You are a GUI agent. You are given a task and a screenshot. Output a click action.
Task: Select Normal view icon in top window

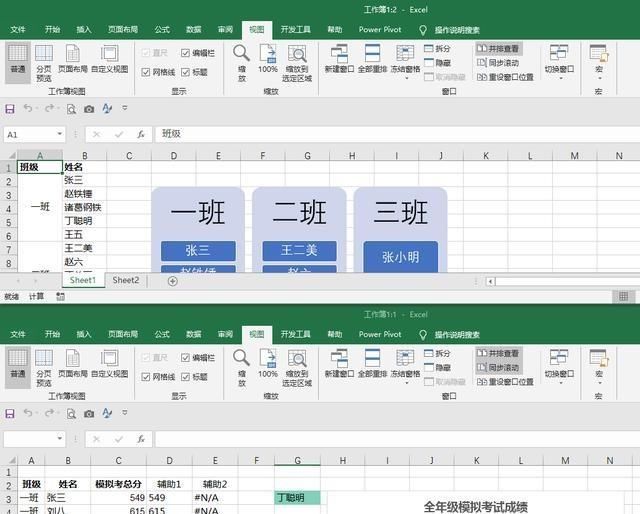coord(18,62)
